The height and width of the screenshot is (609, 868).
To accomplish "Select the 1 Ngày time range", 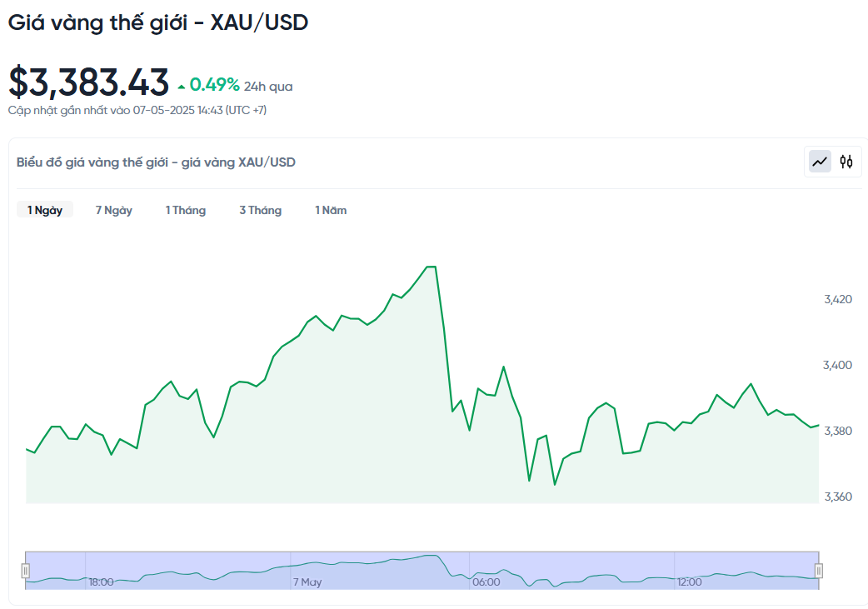I will pyautogui.click(x=45, y=210).
